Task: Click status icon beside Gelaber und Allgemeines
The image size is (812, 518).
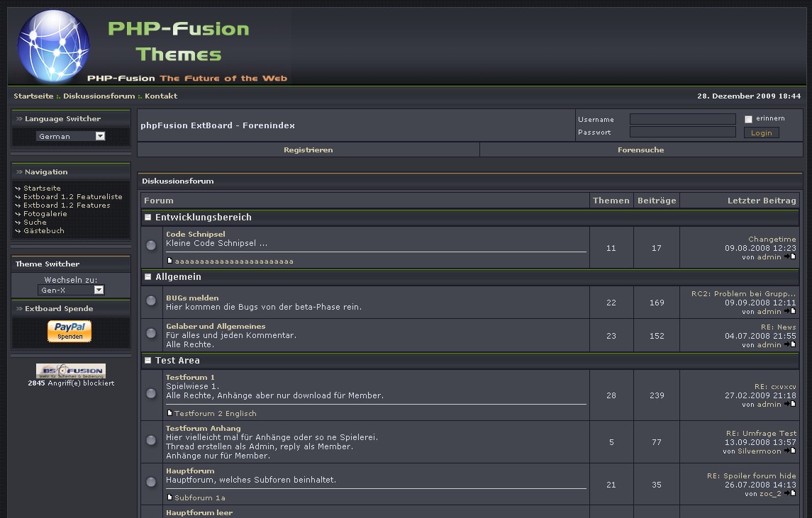Action: pos(151,333)
